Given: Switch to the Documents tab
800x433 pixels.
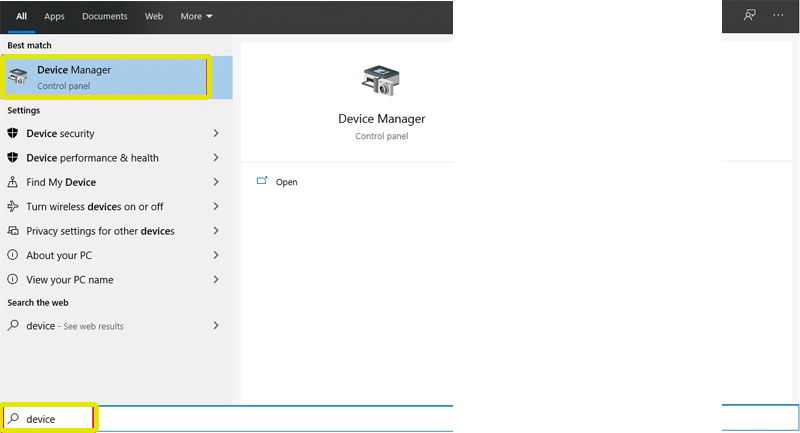Looking at the screenshot, I should 105,16.
